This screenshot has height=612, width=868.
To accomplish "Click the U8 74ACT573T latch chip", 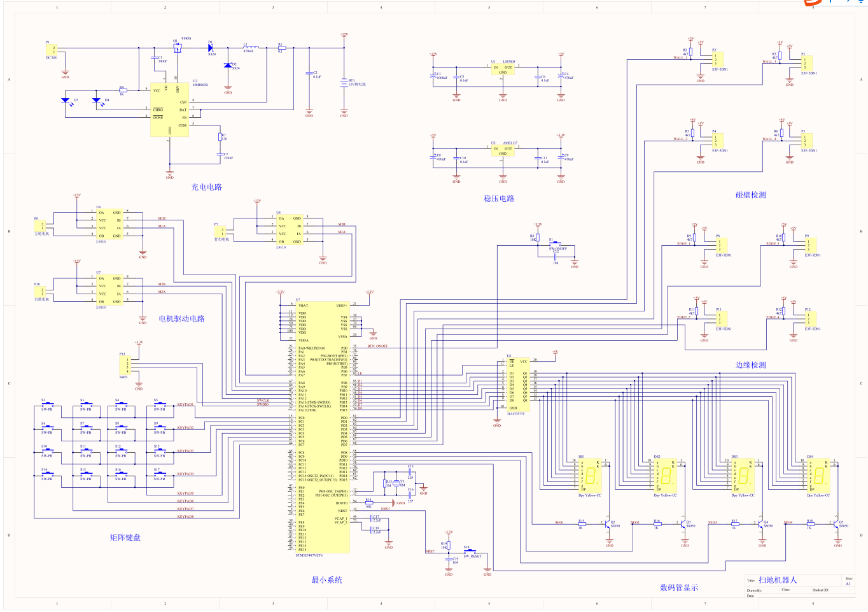I will click(519, 385).
